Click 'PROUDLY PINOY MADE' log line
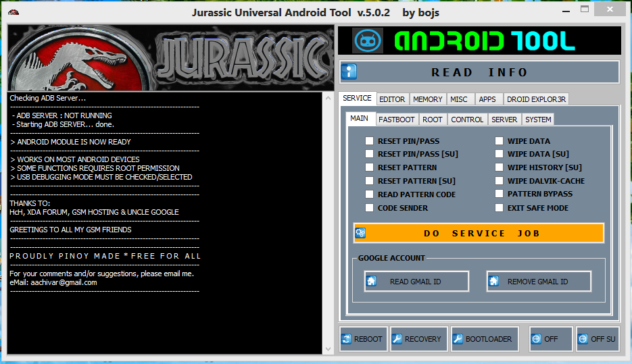This screenshot has height=364, width=632. click(105, 256)
